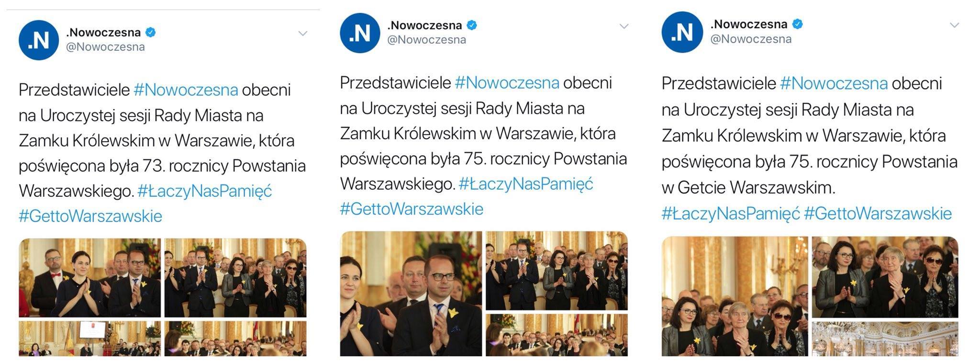Expand the right tweet's options chevron
This screenshot has width=980, height=362.
954,25
